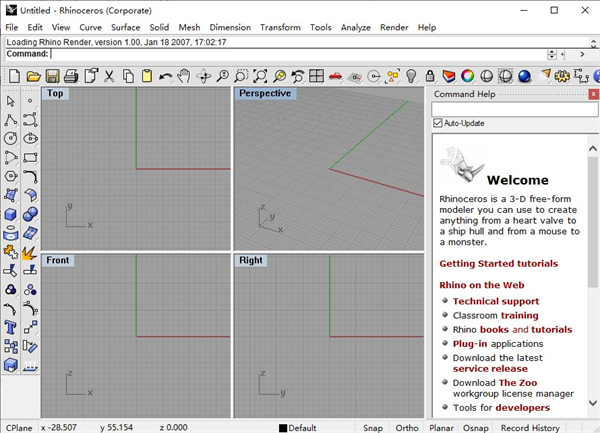600x433 pixels.
Task: Click the Cut scissors icon
Action: pyautogui.click(x=108, y=76)
